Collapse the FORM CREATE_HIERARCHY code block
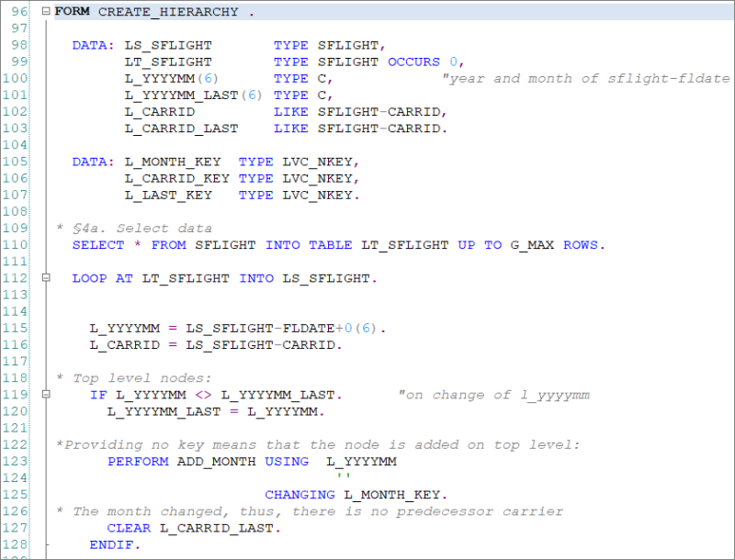Image resolution: width=735 pixels, height=560 pixels. [43, 11]
